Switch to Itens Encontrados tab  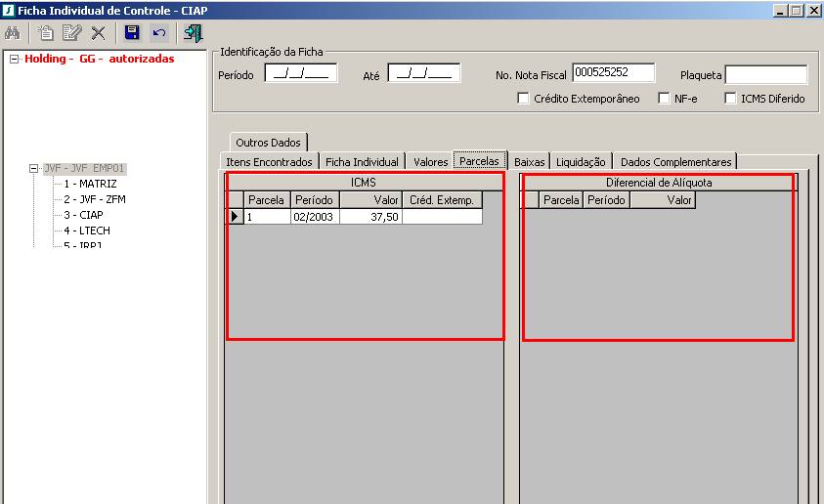(x=269, y=162)
